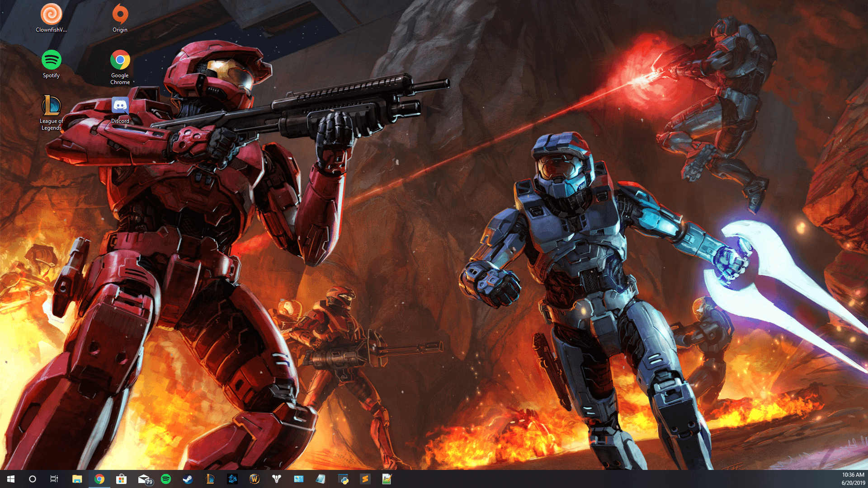Activate Cortana search on the taskbar
Screen dimensions: 868x488
click(x=32, y=479)
